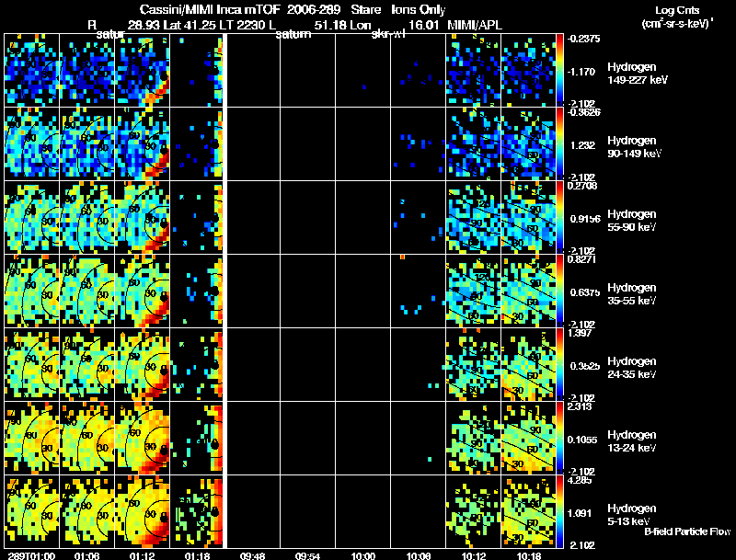Viewport: 736px width, 560px height.
Task: Click the 10:00 time label
Action: click(x=362, y=555)
